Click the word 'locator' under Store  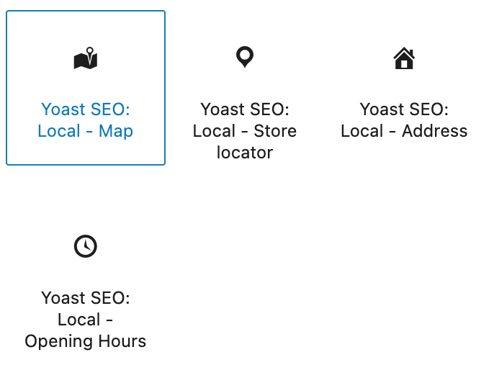coord(245,153)
